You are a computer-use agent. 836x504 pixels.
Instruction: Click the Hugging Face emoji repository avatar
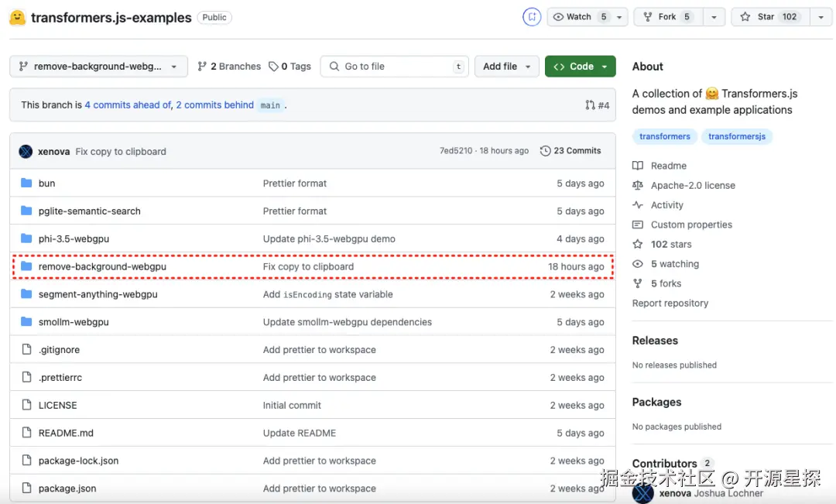tap(18, 18)
